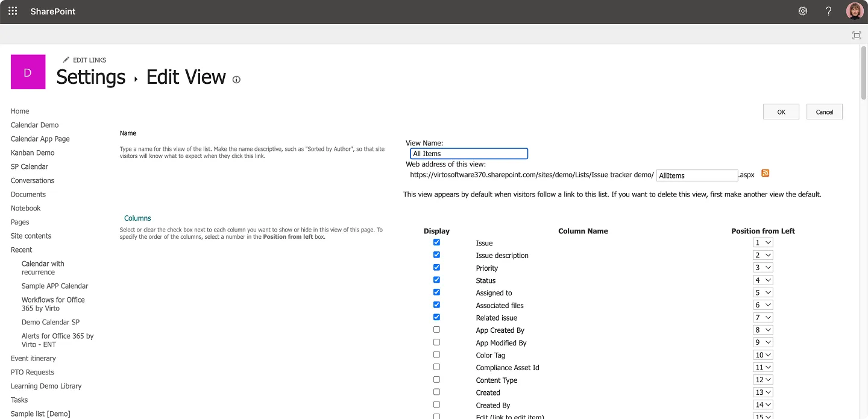Screen dimensions: 868x419
Task: Open Site contents in left navigation
Action: pyautogui.click(x=31, y=236)
